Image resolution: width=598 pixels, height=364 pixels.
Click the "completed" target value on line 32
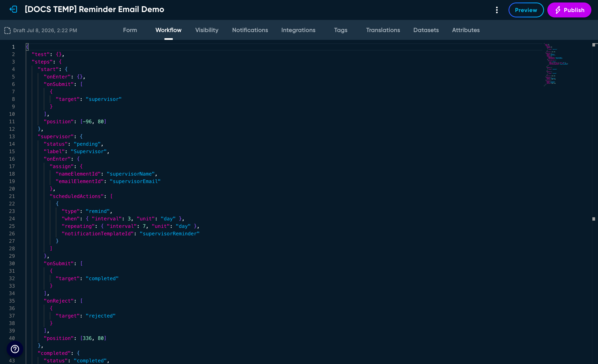(x=102, y=278)
